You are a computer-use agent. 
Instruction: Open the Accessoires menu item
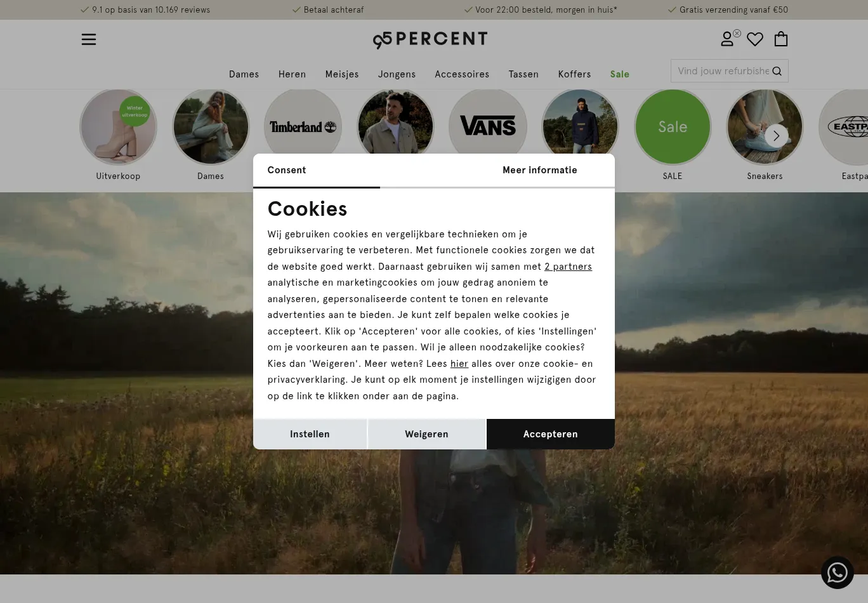[x=462, y=74]
